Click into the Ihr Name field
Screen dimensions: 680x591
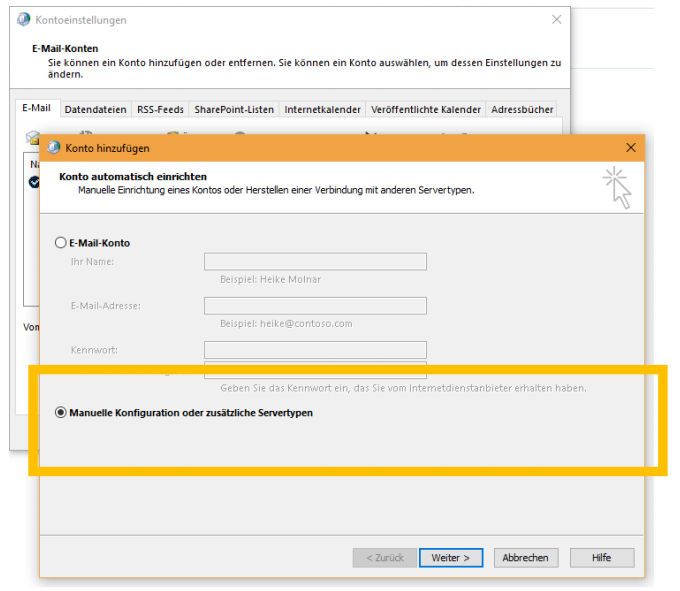click(315, 262)
